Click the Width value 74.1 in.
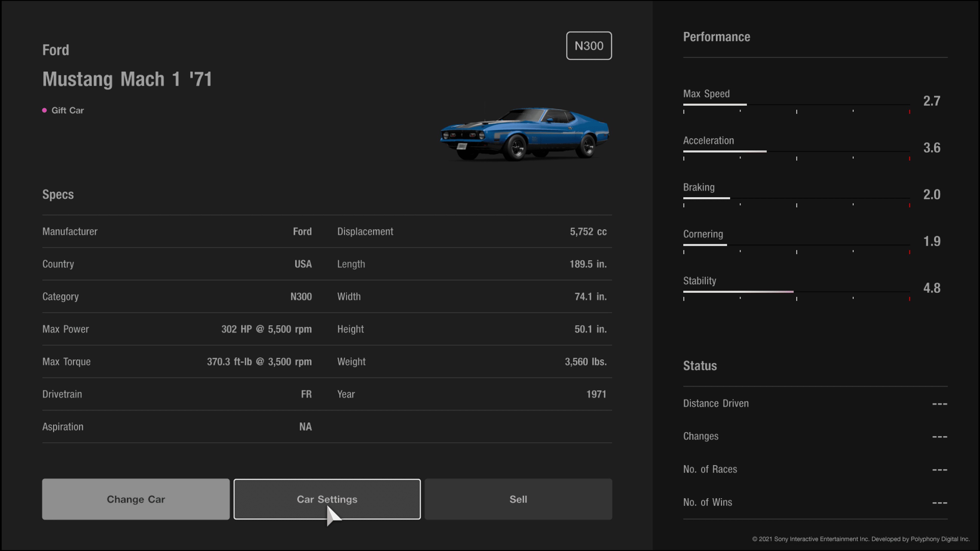This screenshot has height=551, width=980. pos(591,297)
